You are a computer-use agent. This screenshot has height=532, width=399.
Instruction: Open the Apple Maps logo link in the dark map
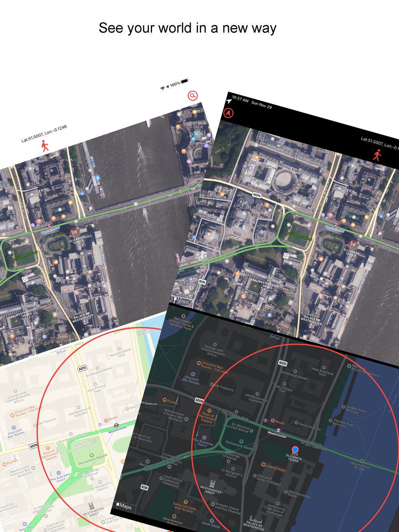(124, 506)
